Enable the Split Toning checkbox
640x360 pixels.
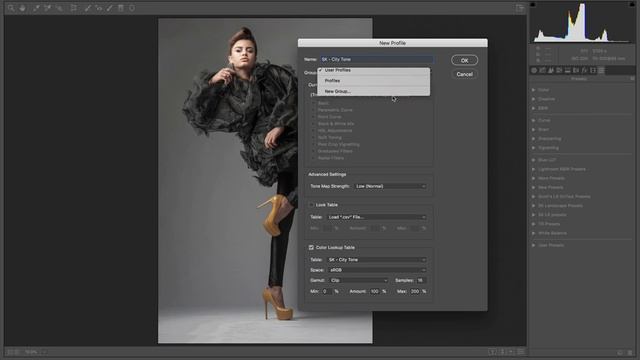coord(313,138)
